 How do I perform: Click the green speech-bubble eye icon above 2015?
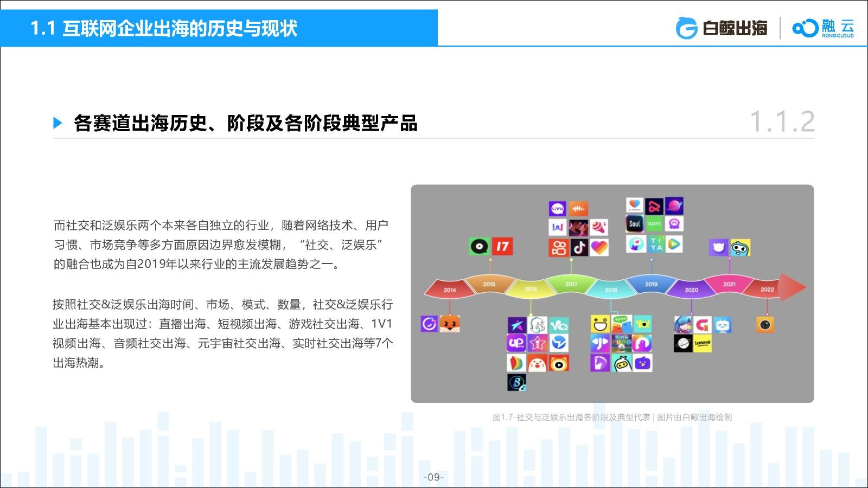click(x=479, y=246)
